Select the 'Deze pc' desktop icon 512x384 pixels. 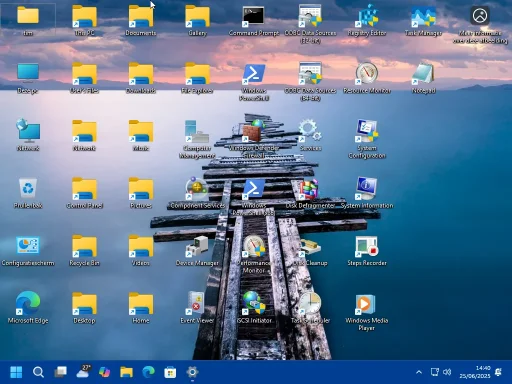point(28,77)
